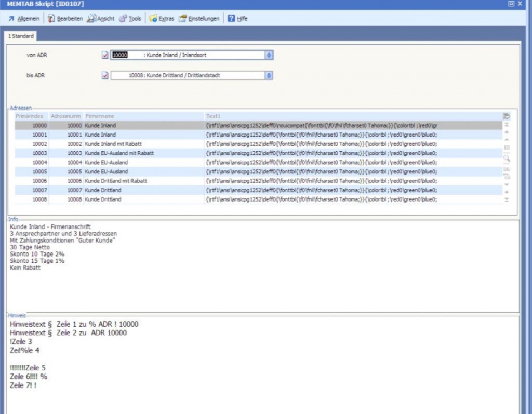This screenshot has width=532, height=414.
Task: Expand the bis ADR dropdown list
Action: point(269,76)
